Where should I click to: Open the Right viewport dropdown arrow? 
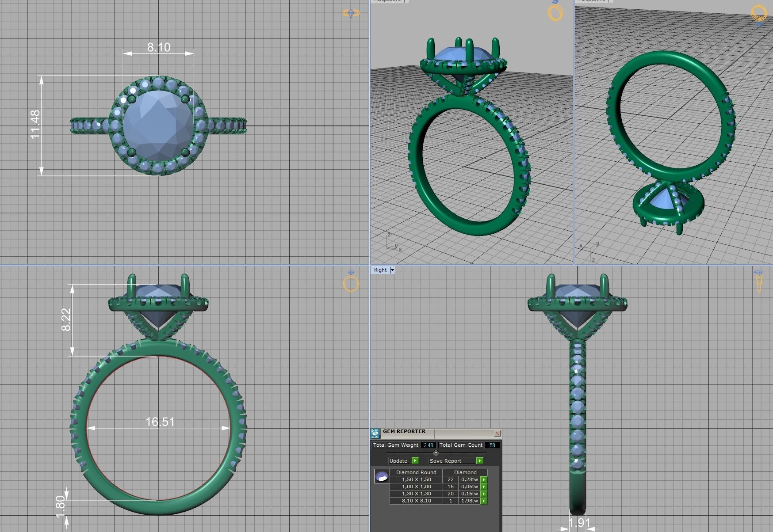(392, 270)
